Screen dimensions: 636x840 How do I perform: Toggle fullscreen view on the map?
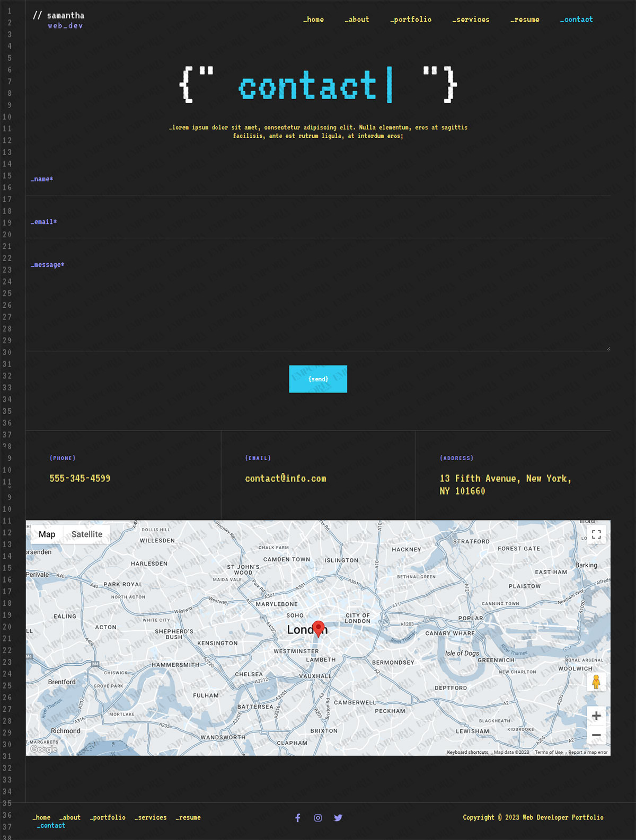[596, 534]
